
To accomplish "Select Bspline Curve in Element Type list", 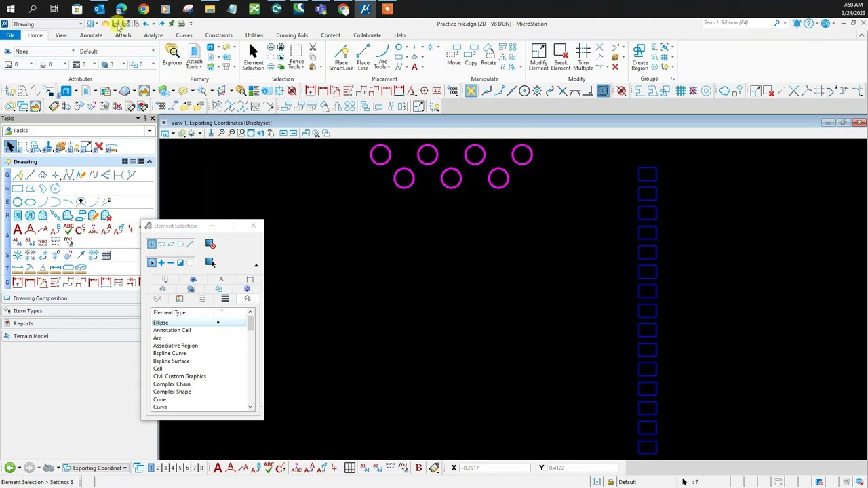I will click(170, 353).
